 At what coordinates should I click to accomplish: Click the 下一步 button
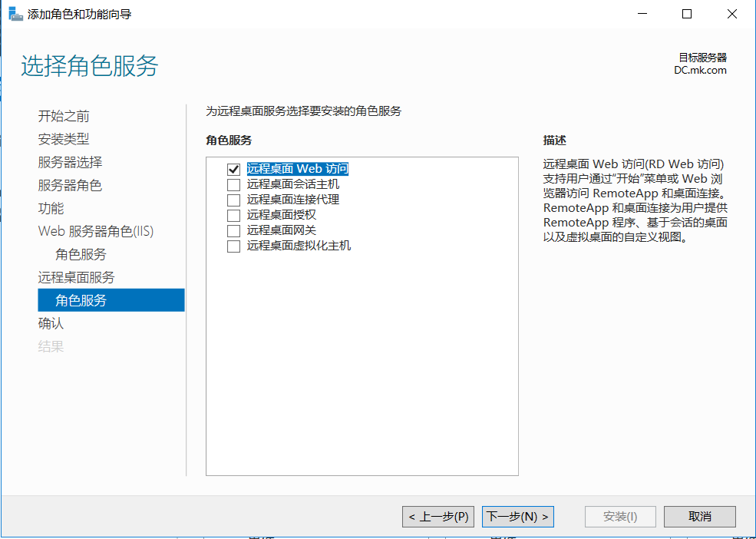(517, 516)
